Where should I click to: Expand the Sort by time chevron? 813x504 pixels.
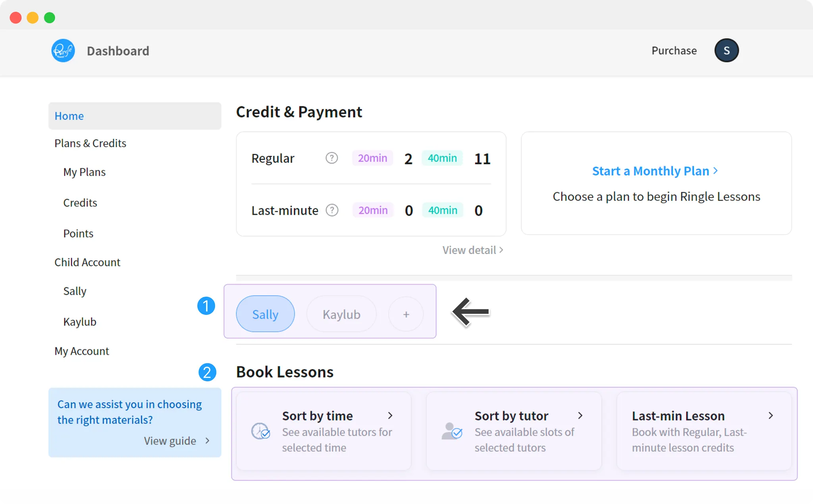point(390,416)
